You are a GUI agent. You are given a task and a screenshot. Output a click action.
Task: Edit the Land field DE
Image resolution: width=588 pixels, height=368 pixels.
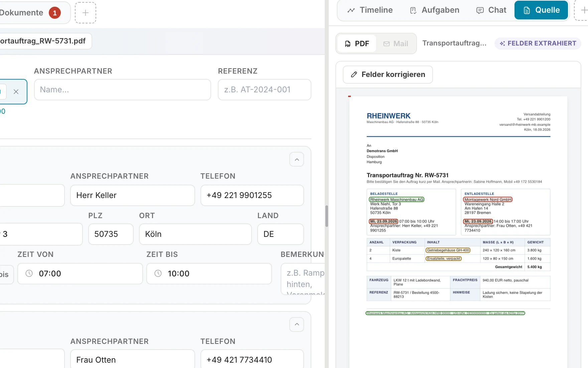(281, 234)
